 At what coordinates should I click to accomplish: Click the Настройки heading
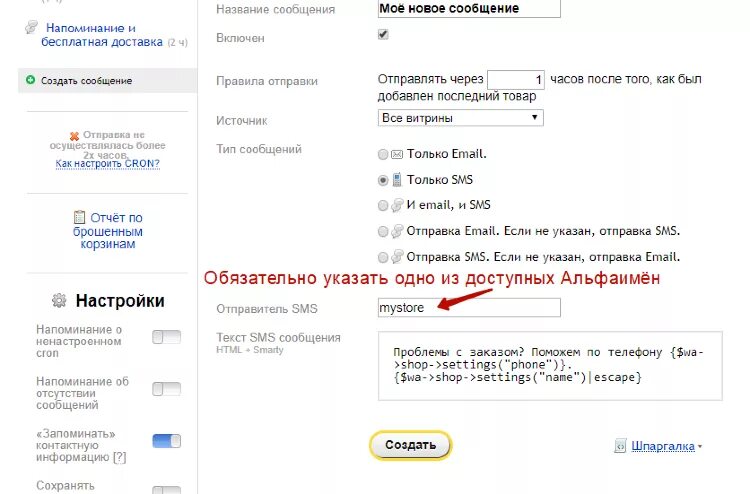120,301
